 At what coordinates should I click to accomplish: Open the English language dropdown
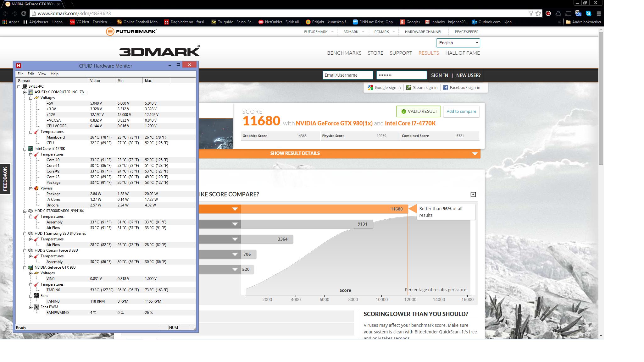(458, 43)
